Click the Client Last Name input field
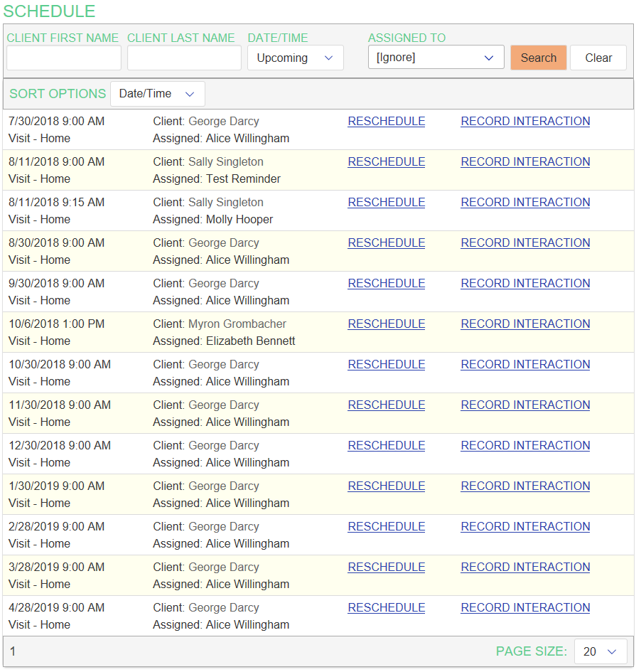Image resolution: width=641 pixels, height=672 pixels. pos(184,58)
